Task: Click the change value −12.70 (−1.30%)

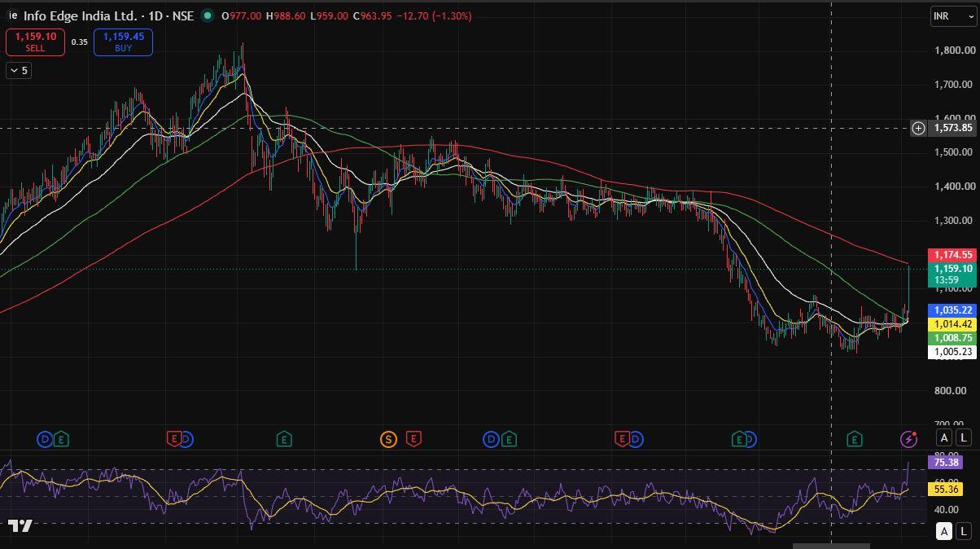Action: 434,16
